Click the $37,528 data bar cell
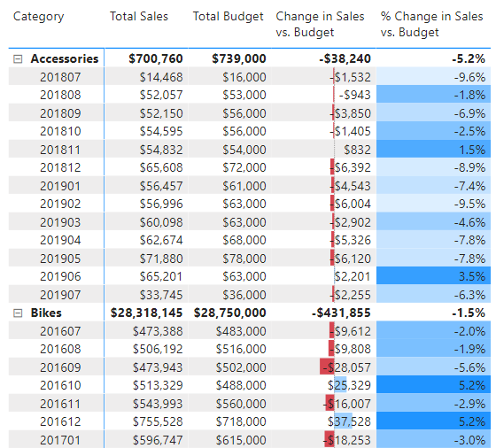Screen dimensions: 496x448 pyautogui.click(x=323, y=421)
